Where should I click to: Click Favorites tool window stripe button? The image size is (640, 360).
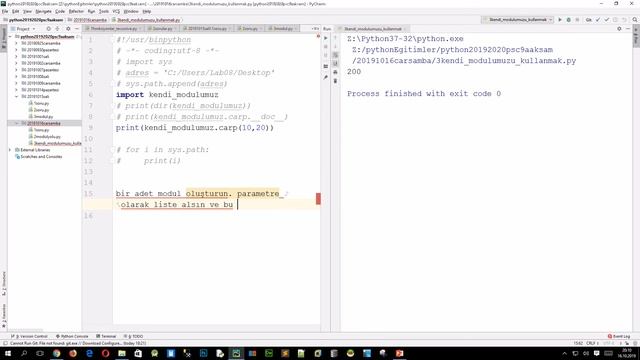coord(4,316)
